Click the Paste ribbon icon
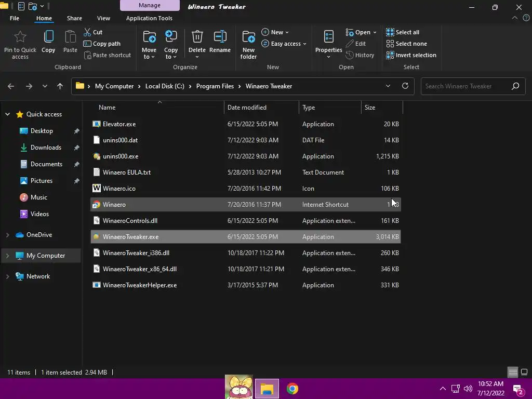Viewport: 532px width, 399px height. 70,37
